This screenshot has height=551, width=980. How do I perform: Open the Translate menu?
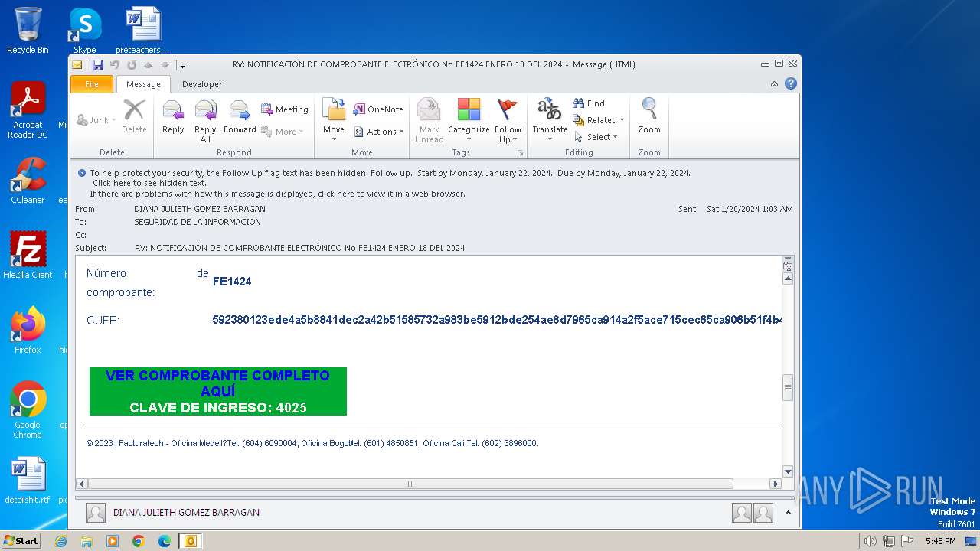coord(550,121)
